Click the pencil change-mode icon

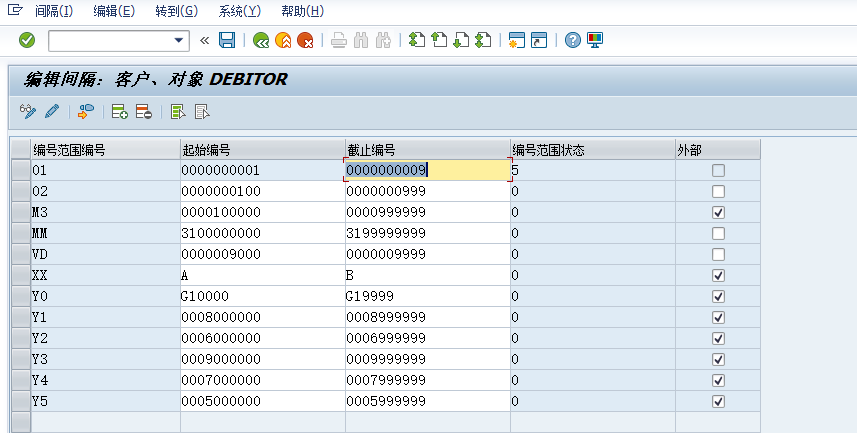click(x=52, y=112)
